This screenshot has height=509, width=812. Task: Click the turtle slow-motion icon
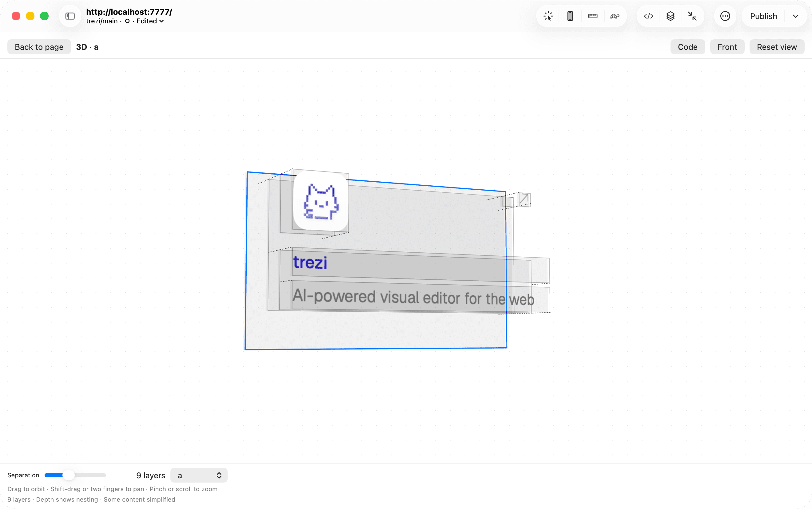coord(615,16)
